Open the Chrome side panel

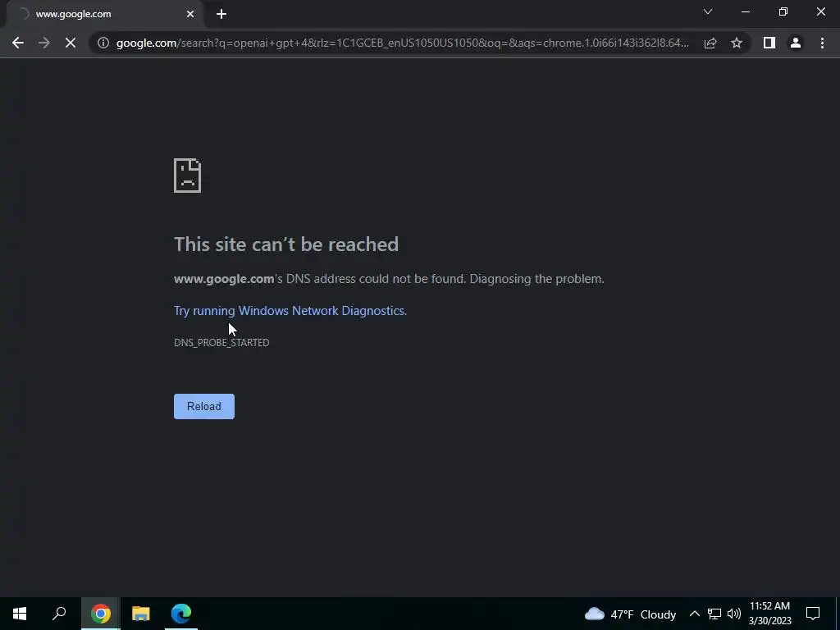769,43
